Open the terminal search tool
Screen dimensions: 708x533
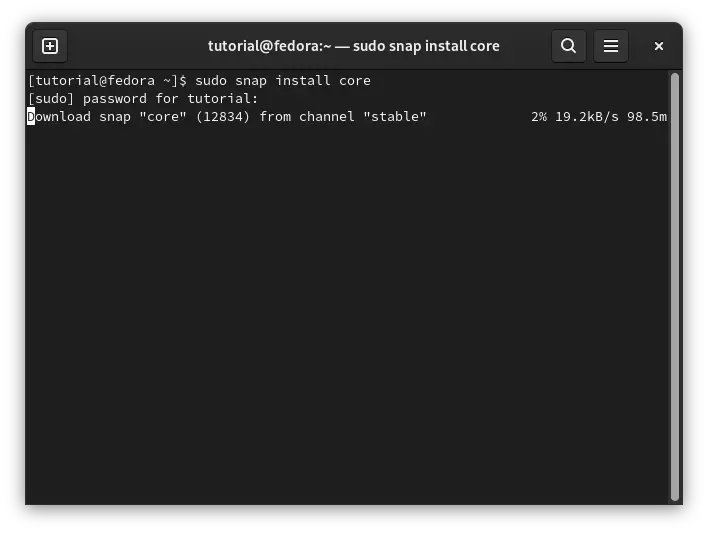(x=568, y=46)
